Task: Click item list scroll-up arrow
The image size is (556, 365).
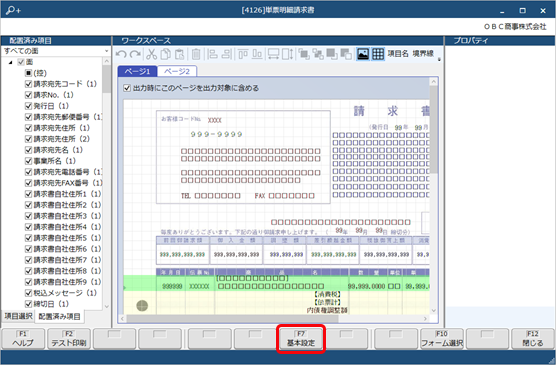Action: (106, 61)
